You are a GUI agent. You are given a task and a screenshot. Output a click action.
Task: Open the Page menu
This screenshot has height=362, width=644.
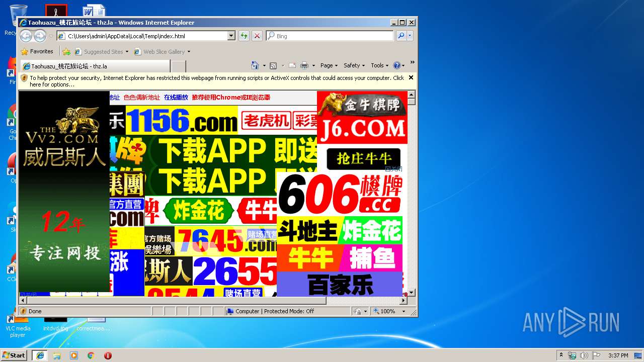pos(329,65)
